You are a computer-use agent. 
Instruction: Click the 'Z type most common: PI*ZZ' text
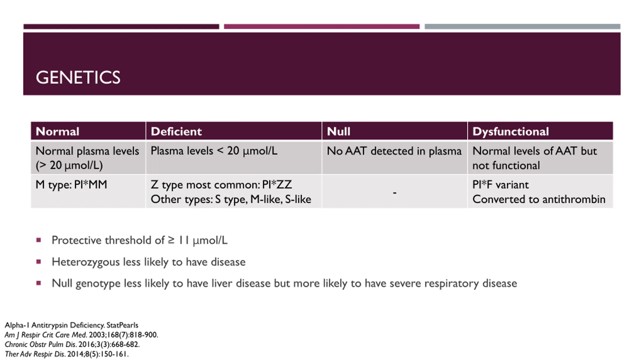221,185
